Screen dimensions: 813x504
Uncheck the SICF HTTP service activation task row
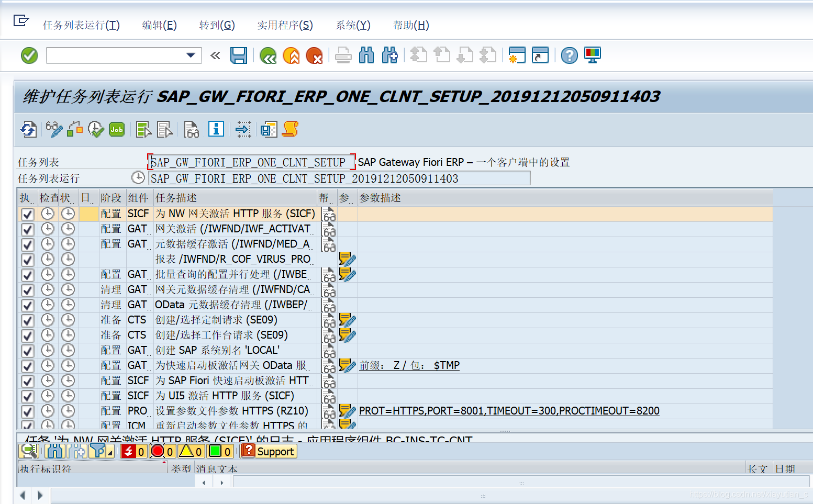pos(27,214)
